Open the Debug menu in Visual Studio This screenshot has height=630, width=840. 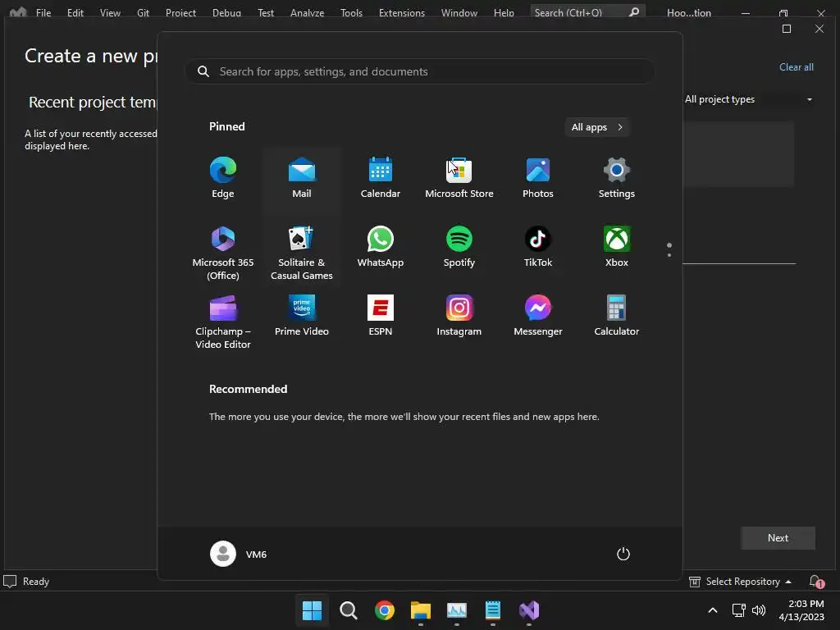point(226,12)
